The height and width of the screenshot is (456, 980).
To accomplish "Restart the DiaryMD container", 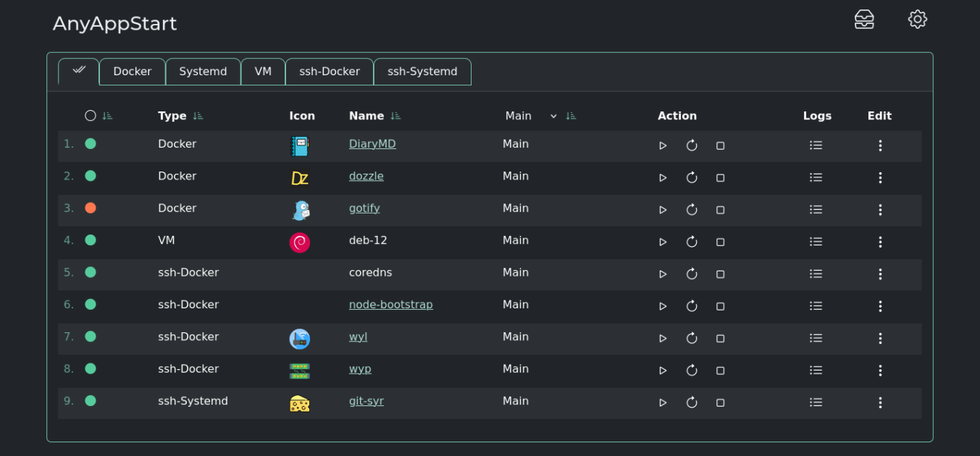I will click(692, 145).
